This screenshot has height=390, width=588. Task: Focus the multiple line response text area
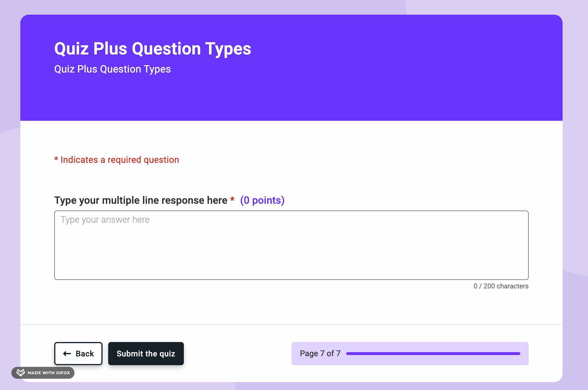291,245
